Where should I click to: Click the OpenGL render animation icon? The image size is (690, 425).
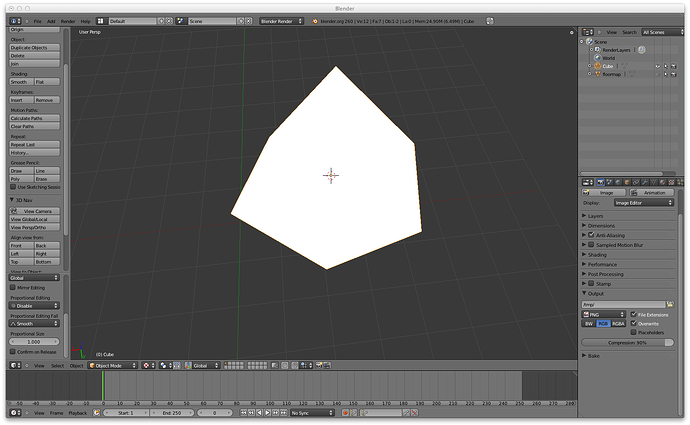(x=327, y=366)
